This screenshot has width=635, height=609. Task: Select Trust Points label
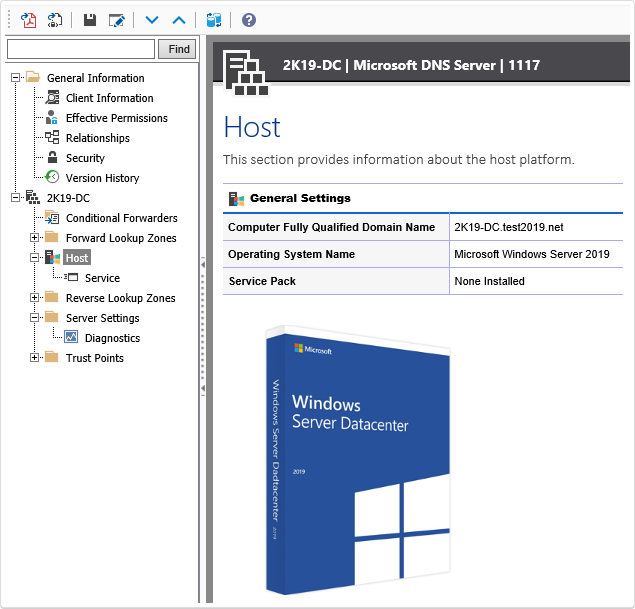click(x=95, y=358)
